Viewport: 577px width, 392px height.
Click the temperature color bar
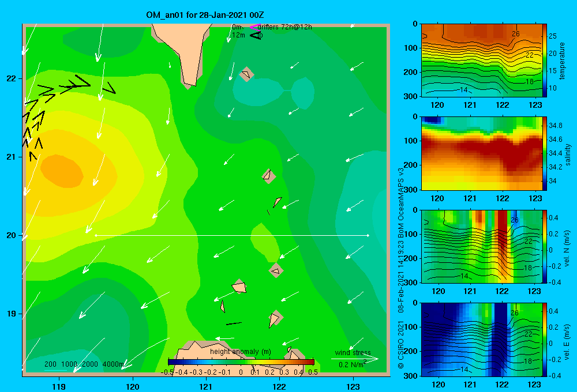[545, 61]
